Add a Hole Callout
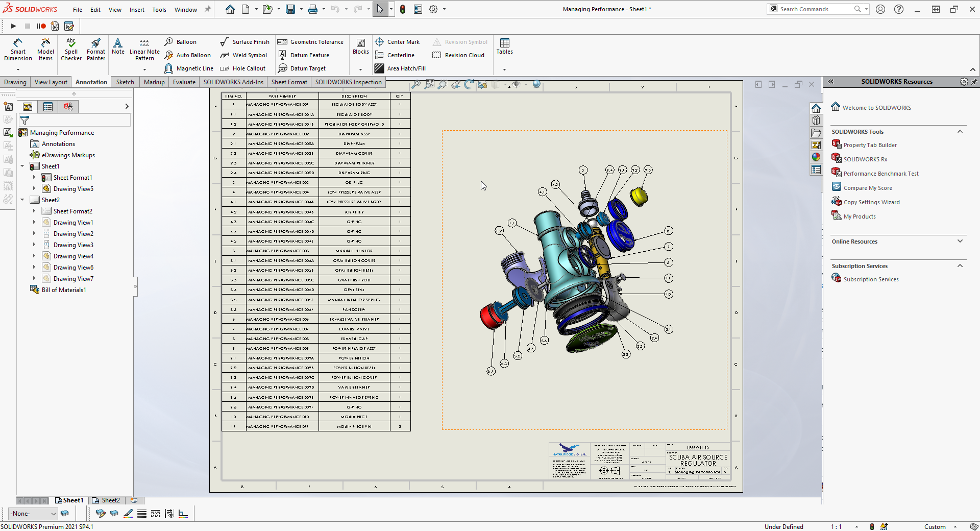The width and height of the screenshot is (980, 531). click(243, 68)
